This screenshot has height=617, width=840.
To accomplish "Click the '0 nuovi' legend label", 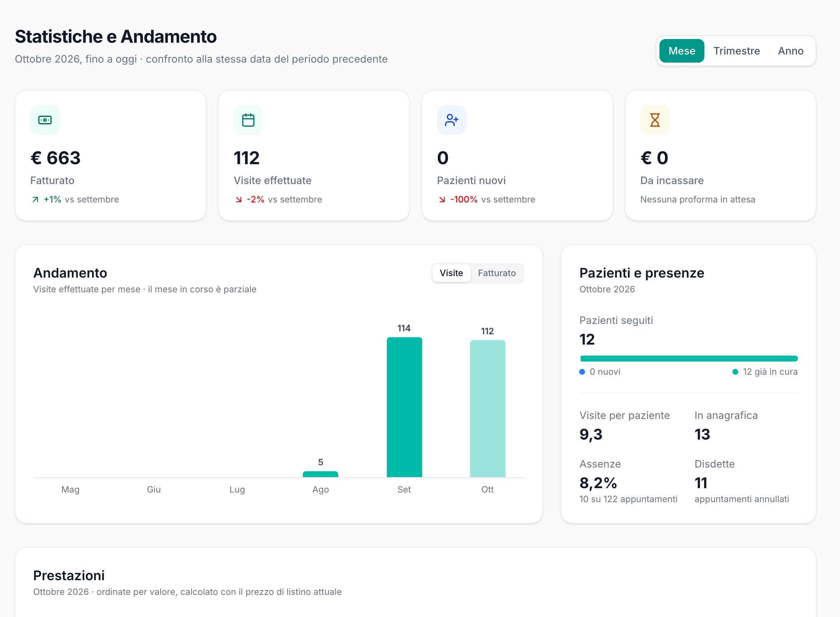I will pos(605,371).
